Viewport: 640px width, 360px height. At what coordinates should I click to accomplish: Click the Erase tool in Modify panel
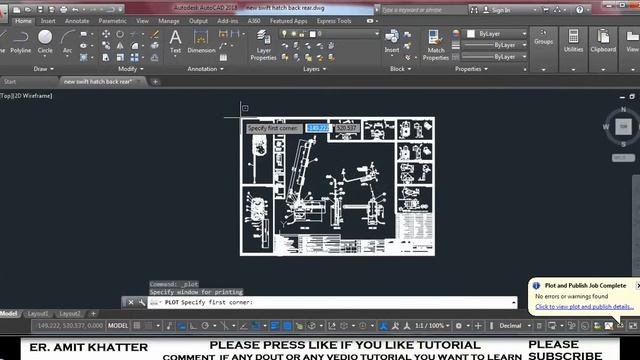coord(154,34)
